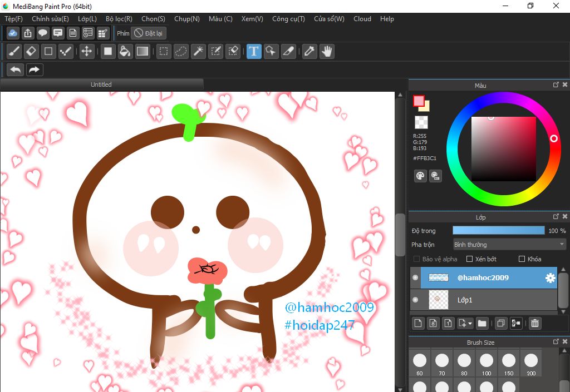Select the Brush tool

point(14,52)
